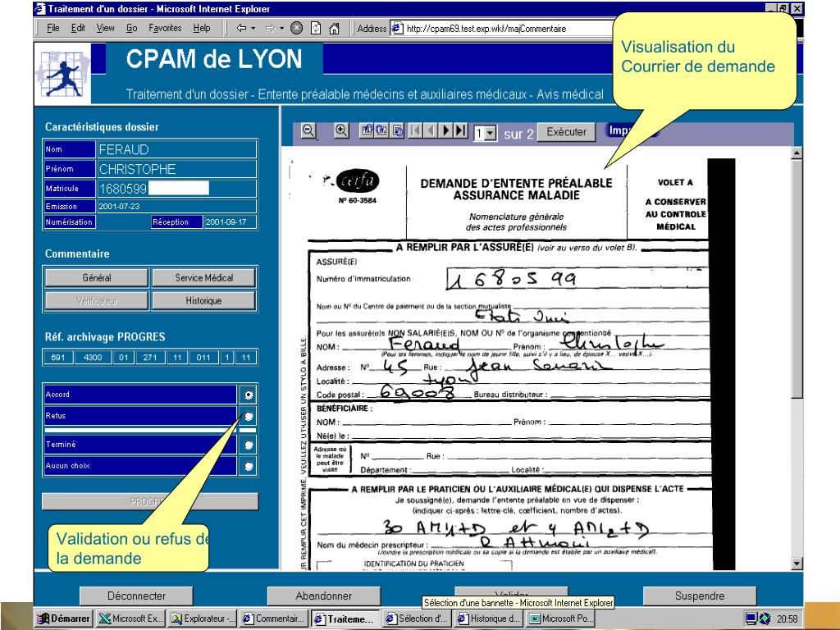Click archive reference cell 691
840x630 pixels.
[x=58, y=358]
